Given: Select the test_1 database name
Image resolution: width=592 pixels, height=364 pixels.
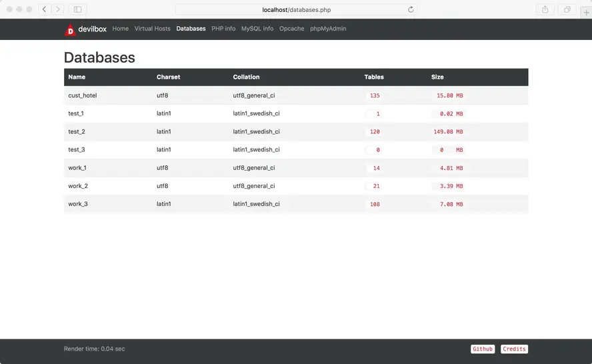Looking at the screenshot, I should 76,113.
